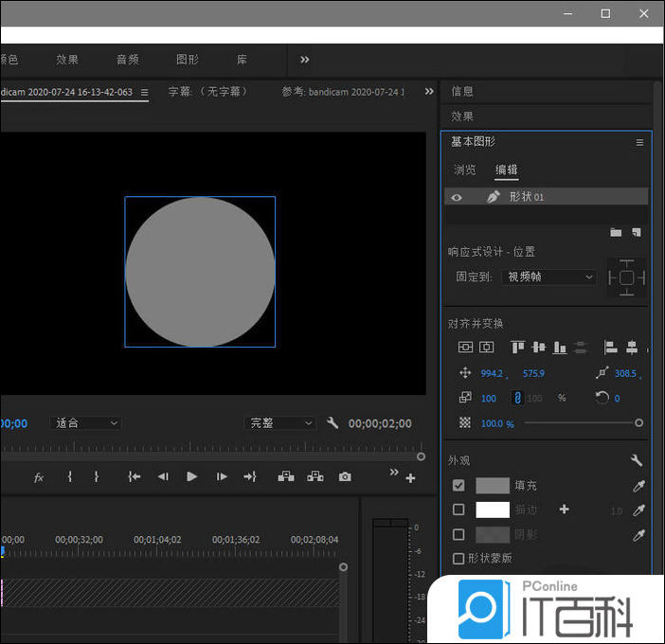Click the program monitor settings wrench
Viewport: 665px width, 644px height.
[x=332, y=423]
